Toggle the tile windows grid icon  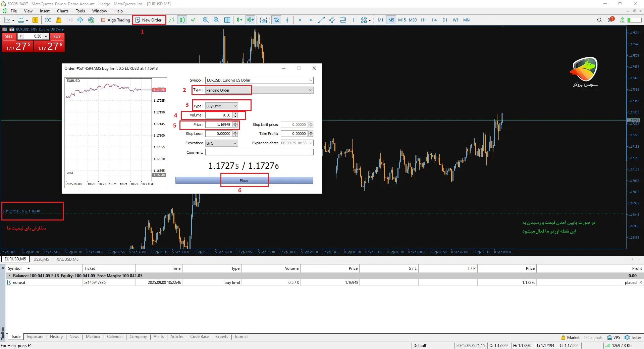pos(227,20)
